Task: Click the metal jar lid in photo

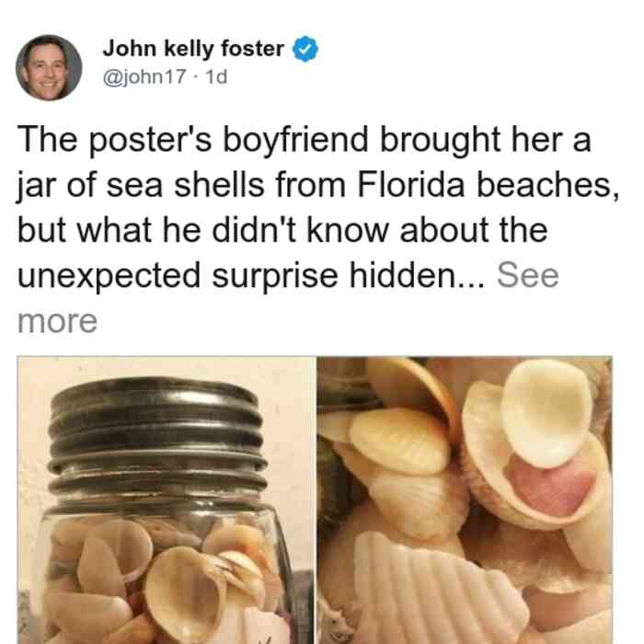Action: 157,440
